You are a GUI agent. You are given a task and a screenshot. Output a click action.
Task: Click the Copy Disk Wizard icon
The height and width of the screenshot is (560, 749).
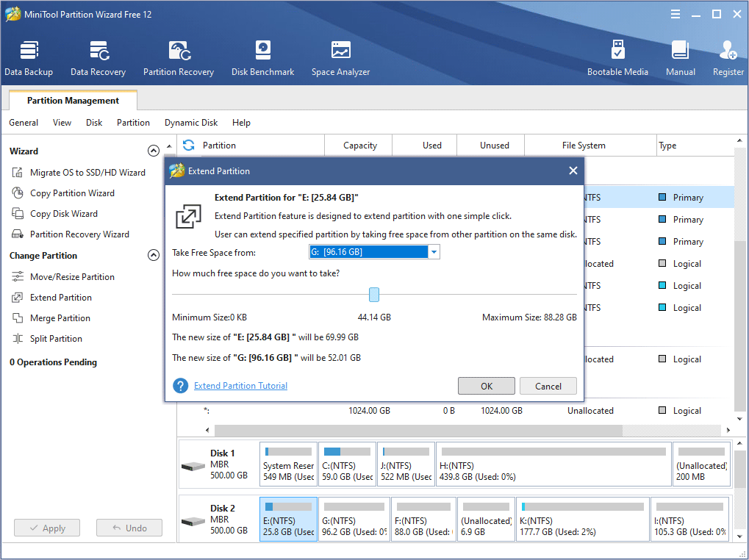(17, 213)
